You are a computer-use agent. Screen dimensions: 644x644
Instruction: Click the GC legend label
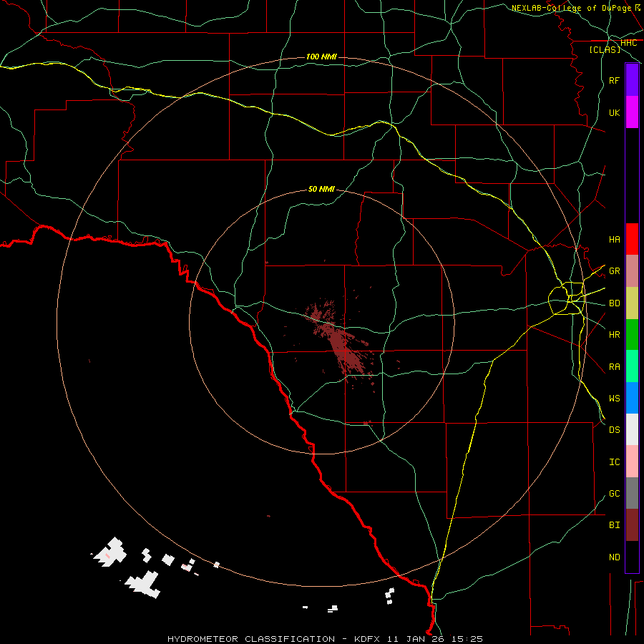click(614, 493)
